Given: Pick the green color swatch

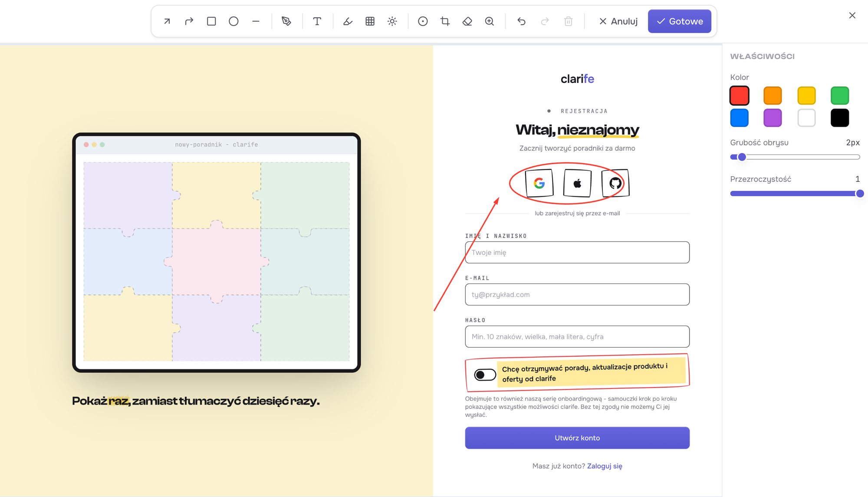Looking at the screenshot, I should pyautogui.click(x=840, y=95).
